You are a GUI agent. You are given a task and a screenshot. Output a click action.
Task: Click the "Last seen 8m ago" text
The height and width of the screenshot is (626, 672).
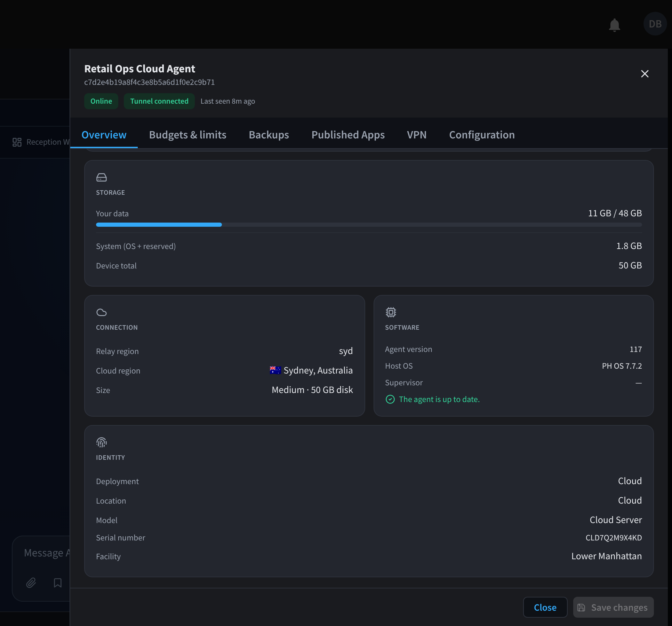click(228, 101)
